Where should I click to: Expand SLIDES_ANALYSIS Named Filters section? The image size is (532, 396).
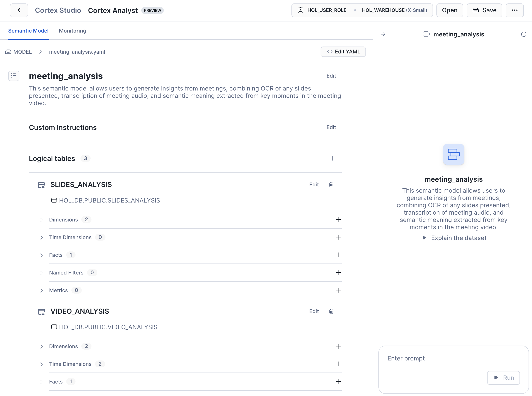tap(41, 273)
